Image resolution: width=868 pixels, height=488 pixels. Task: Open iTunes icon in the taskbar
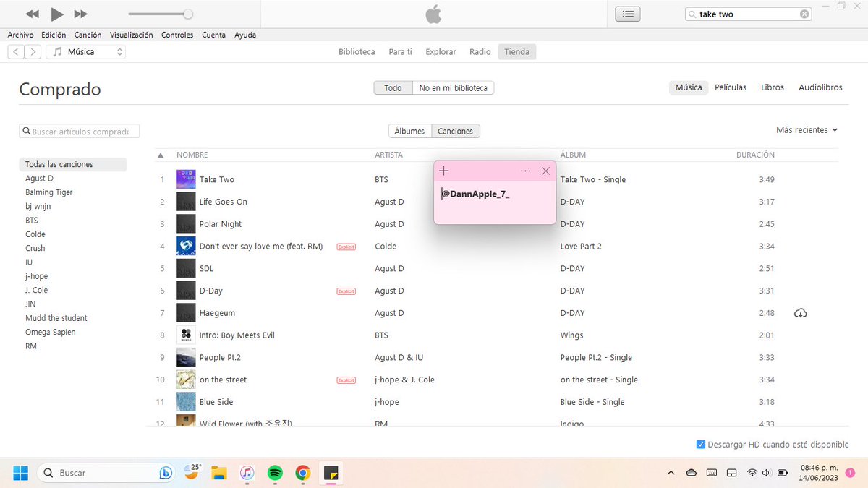click(x=247, y=473)
